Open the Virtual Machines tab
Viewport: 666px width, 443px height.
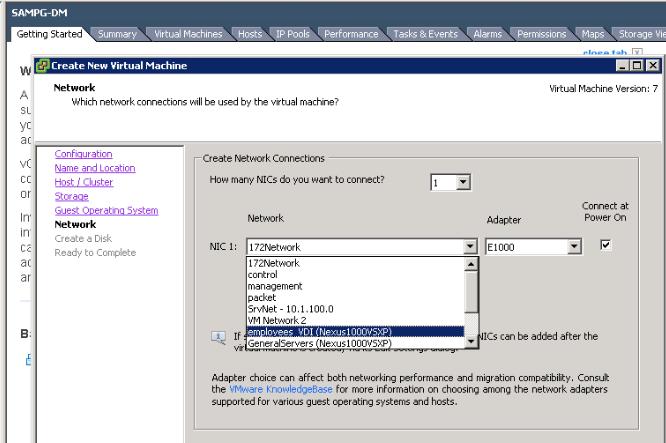pyautogui.click(x=188, y=34)
